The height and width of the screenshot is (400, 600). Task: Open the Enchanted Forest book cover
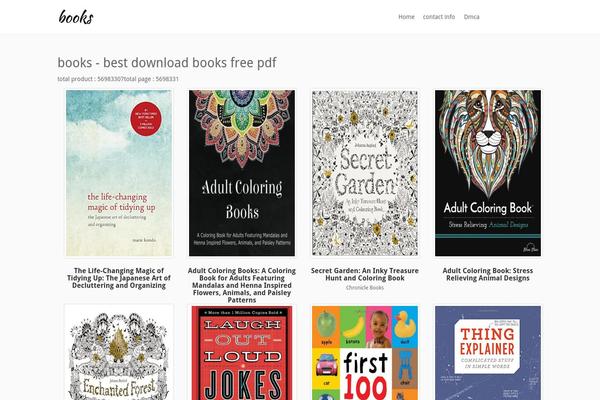[x=119, y=353]
